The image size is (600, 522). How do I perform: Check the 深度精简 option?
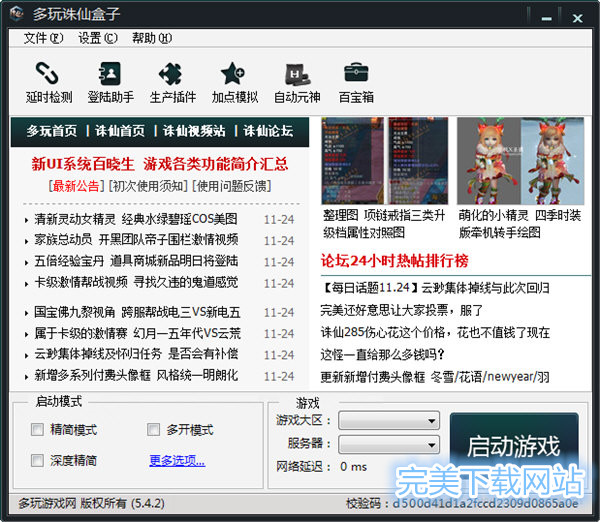37,461
